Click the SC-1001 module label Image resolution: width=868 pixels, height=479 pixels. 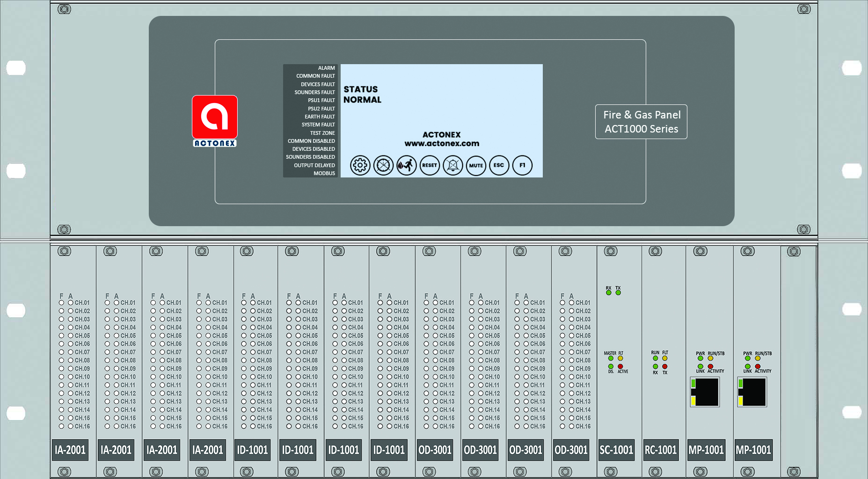tap(616, 450)
